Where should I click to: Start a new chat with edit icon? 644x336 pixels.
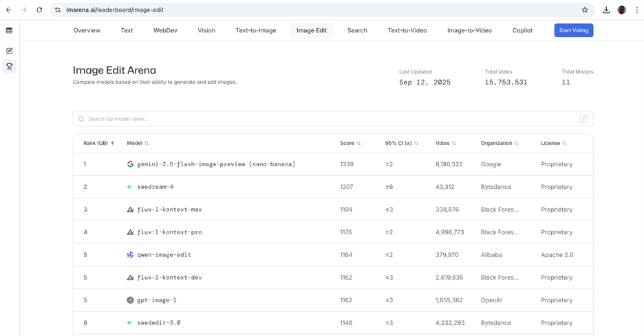(x=9, y=50)
